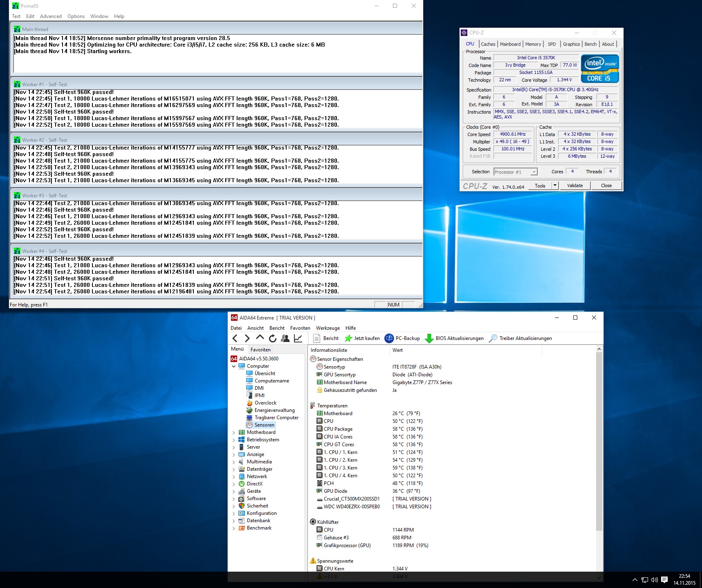Go up one level in AIDA64
The width and height of the screenshot is (702, 588).
point(260,338)
